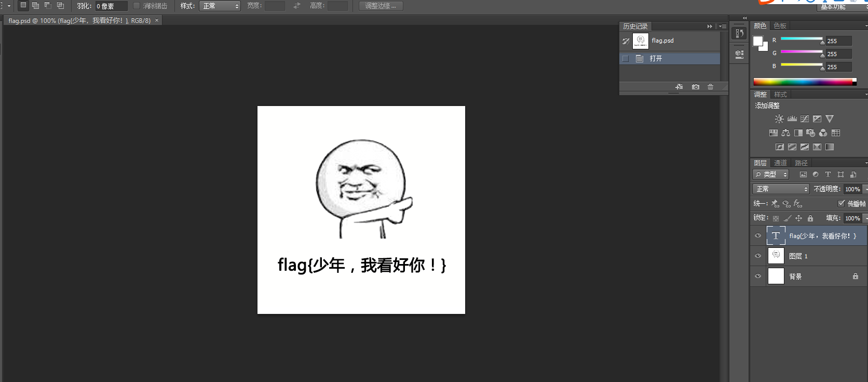The height and width of the screenshot is (382, 868).
Task: Add an Invert adjustment
Action: click(780, 147)
